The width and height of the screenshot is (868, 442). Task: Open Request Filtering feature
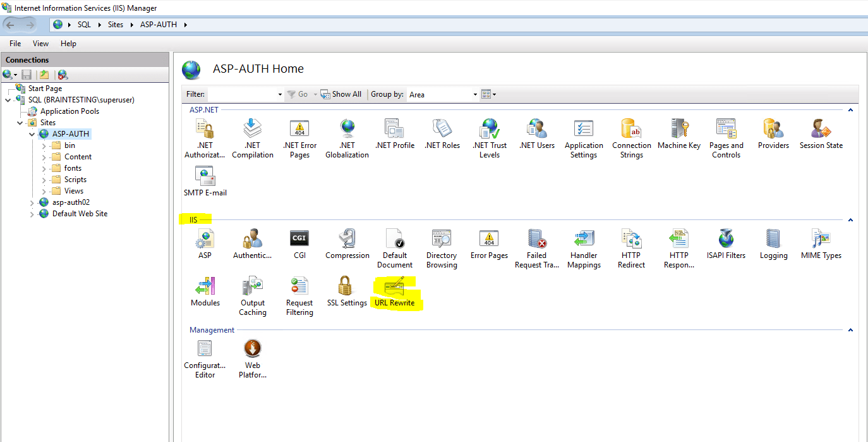click(299, 296)
